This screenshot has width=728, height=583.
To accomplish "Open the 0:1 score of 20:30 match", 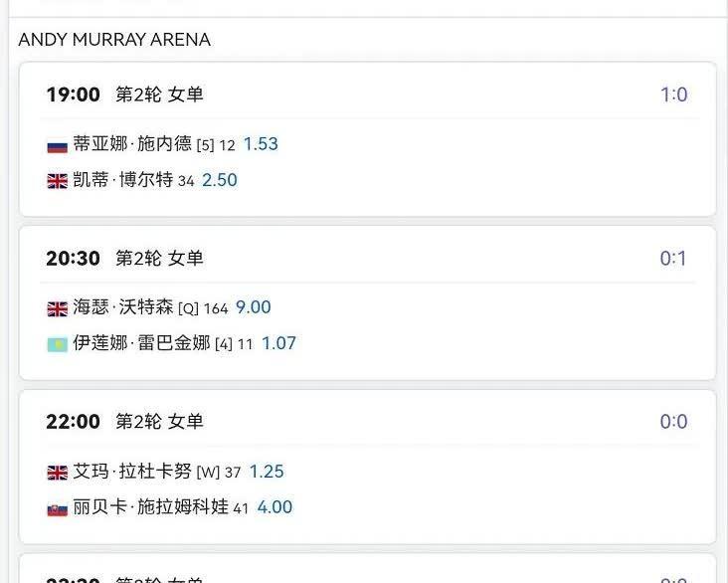I will point(673,259).
